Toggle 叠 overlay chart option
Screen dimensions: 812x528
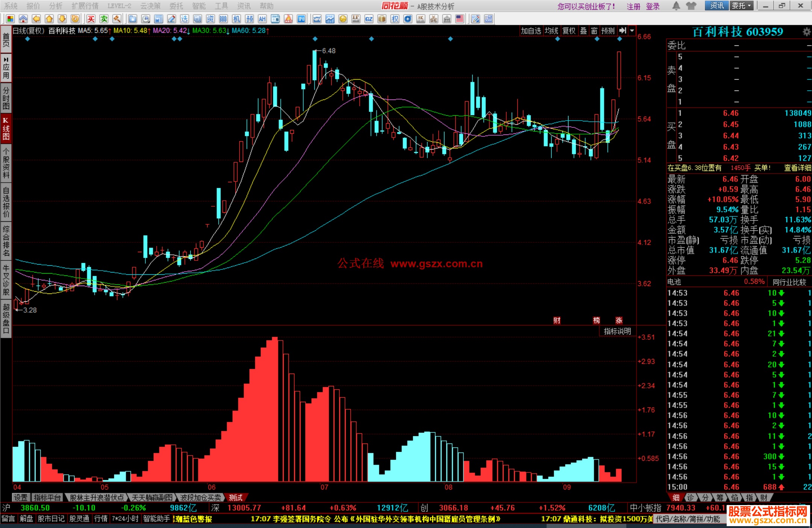pyautogui.click(x=583, y=31)
